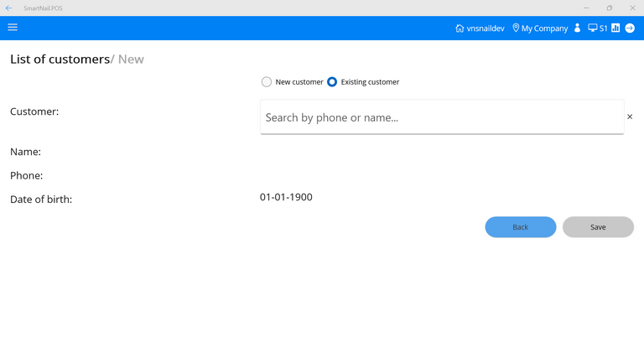Click the location pin icon
Screen dimensions: 644x337
pyautogui.click(x=516, y=29)
